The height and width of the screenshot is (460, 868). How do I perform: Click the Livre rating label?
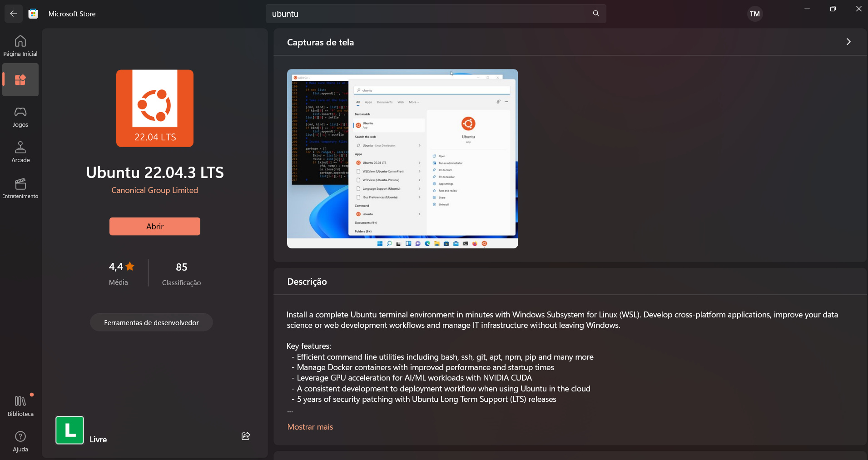point(98,440)
